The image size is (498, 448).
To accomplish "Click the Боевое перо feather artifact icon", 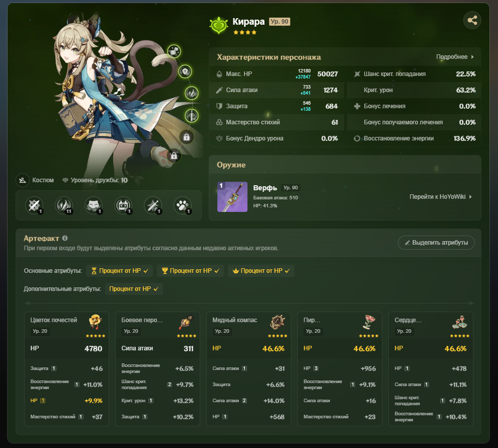I will pos(187,322).
